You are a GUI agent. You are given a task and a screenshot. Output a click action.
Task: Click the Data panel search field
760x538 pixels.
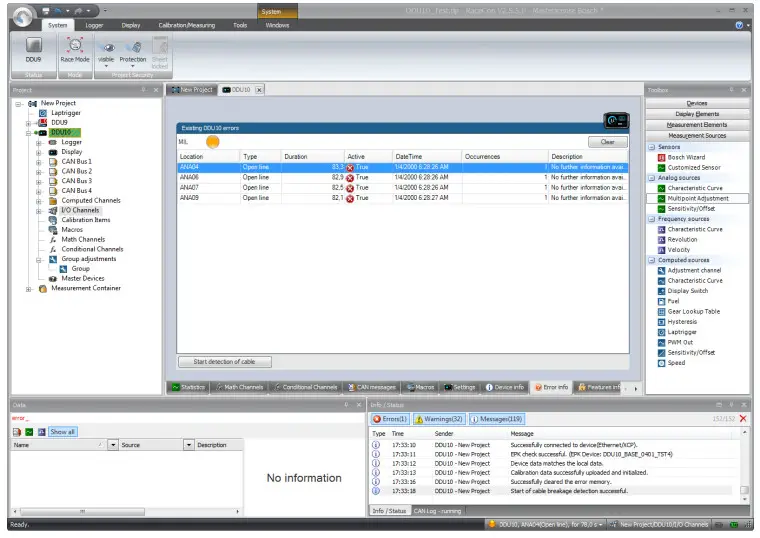186,418
